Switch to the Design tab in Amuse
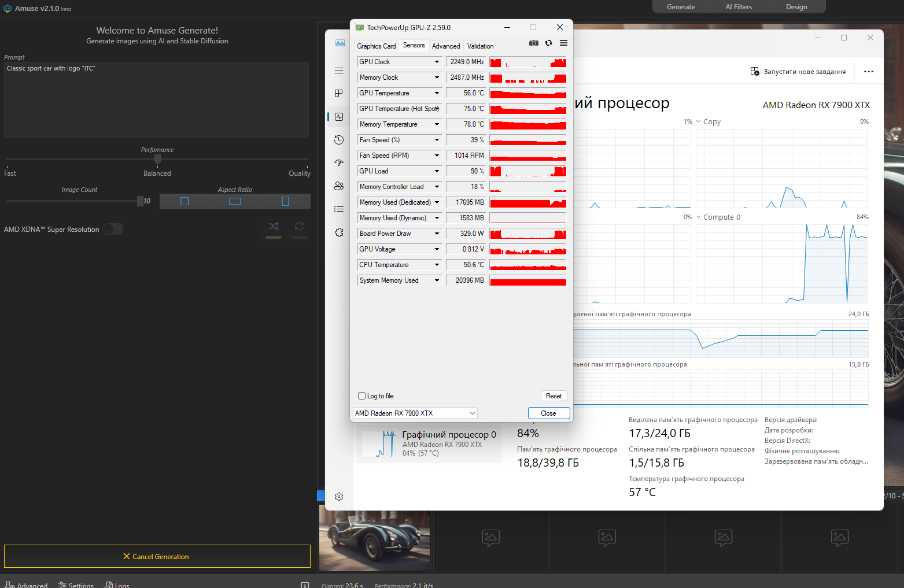 [796, 6]
